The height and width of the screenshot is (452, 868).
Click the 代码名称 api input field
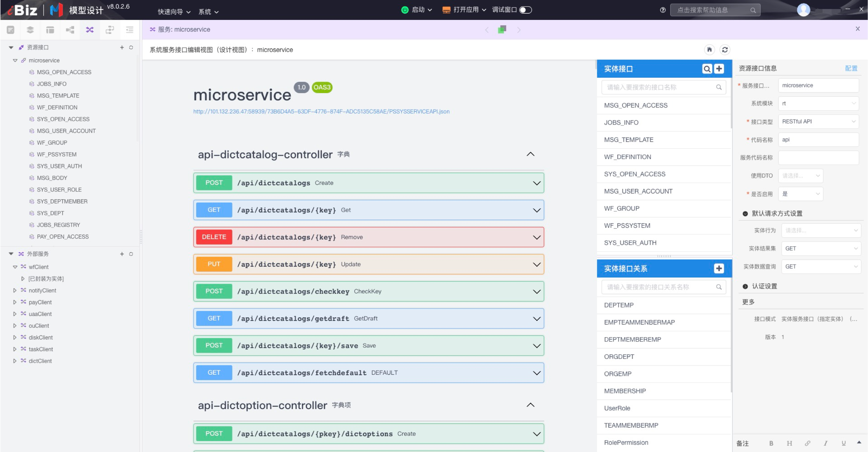(818, 140)
